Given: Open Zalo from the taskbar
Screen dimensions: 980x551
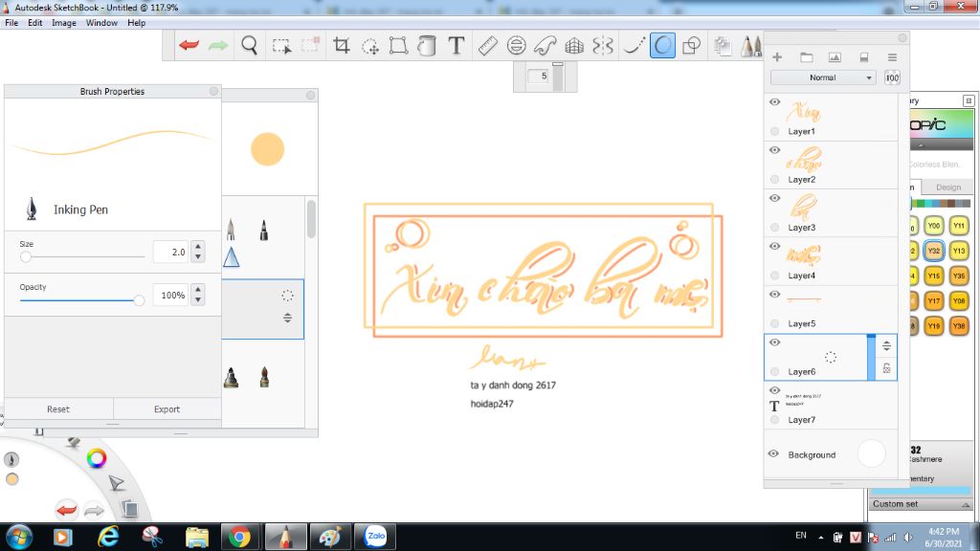Looking at the screenshot, I should tap(375, 537).
